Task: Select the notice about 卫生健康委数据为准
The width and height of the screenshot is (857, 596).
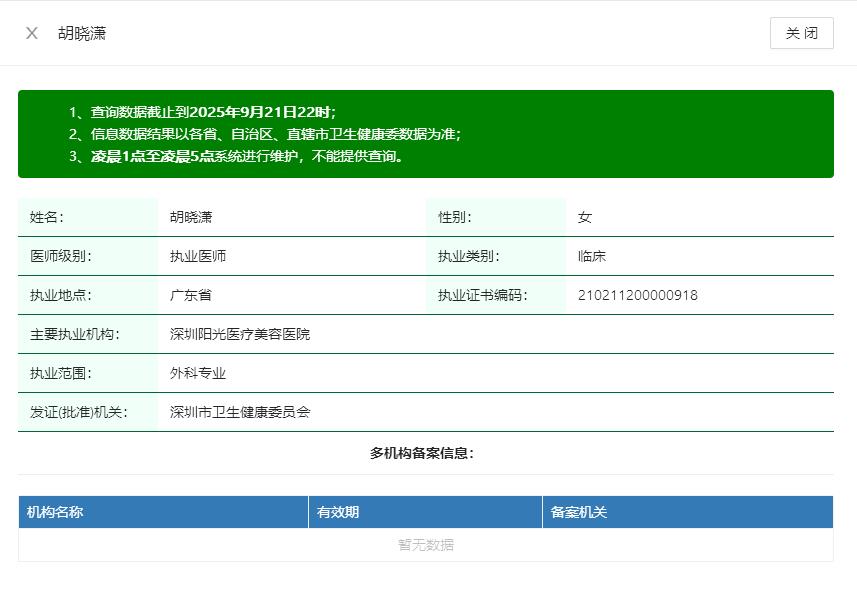Action: pos(265,134)
